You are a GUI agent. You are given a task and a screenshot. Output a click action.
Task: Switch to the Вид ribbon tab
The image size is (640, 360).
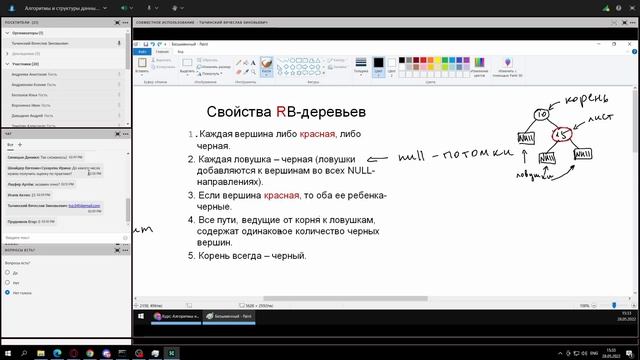pyautogui.click(x=180, y=52)
